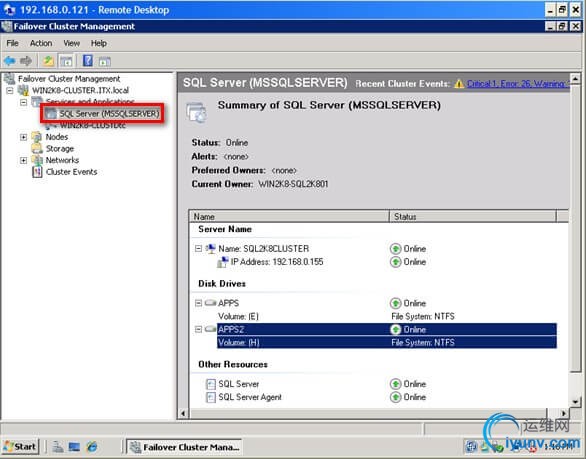Click the vertical scrollbar down arrow
Screen dimensions: 586x459
575,402
